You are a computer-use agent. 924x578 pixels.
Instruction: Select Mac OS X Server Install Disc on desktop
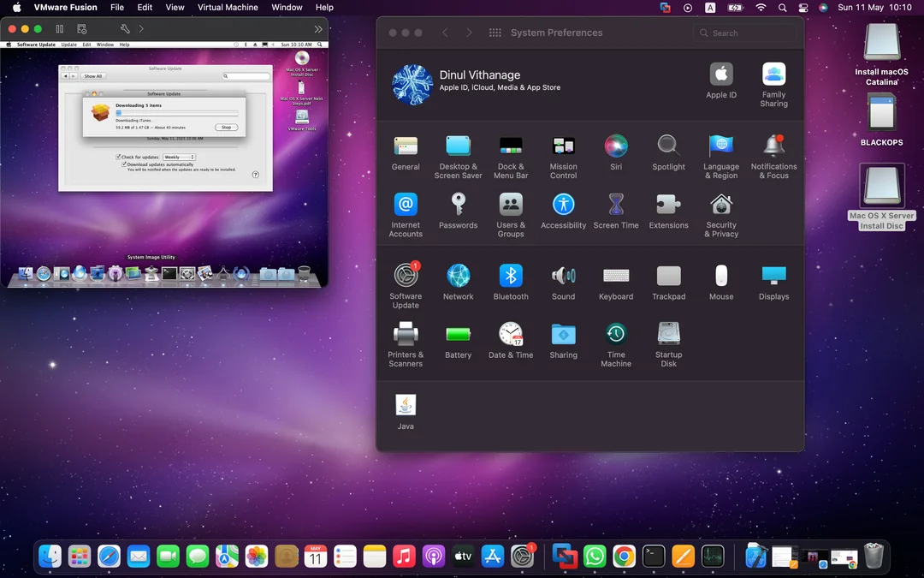point(881,196)
